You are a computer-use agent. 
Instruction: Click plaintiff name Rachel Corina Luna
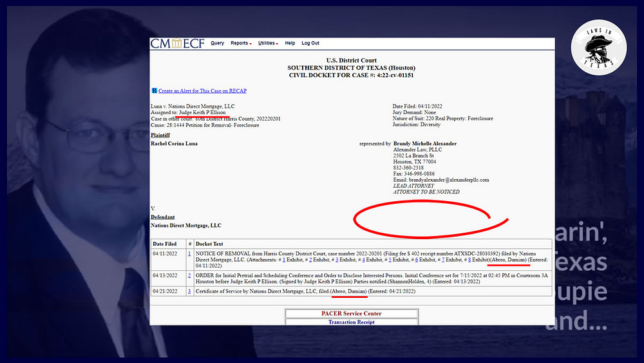tap(174, 144)
